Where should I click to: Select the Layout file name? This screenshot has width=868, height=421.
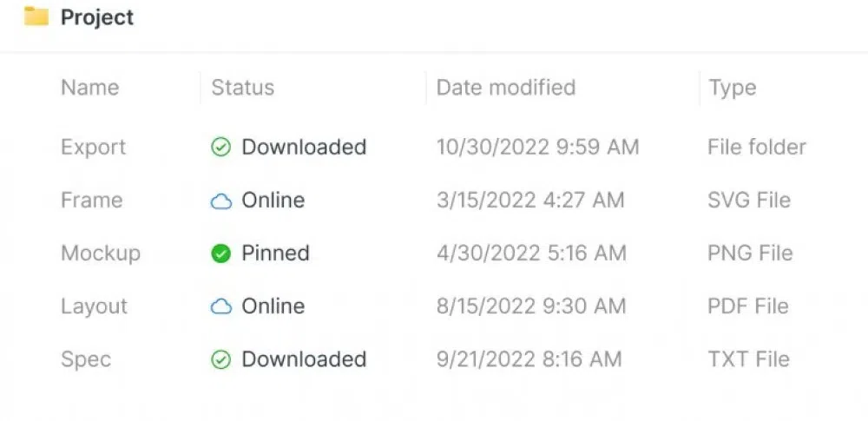(94, 306)
